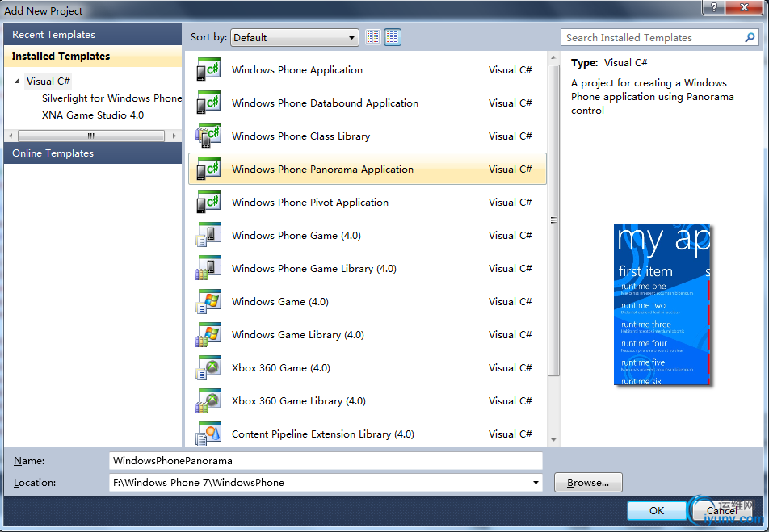Select Xbox 360 Game (4.0) text
Screen dimensions: 769x532
[281, 368]
